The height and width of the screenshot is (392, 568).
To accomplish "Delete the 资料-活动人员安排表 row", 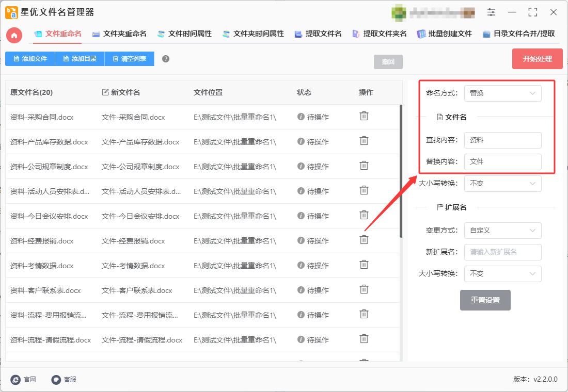I will (x=364, y=190).
